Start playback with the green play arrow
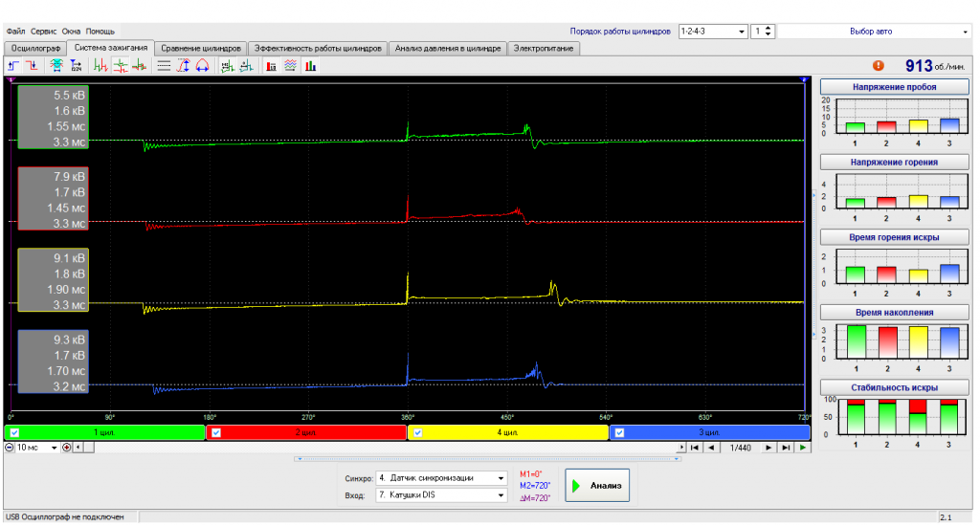The width and height of the screenshot is (980, 526). coord(803,448)
